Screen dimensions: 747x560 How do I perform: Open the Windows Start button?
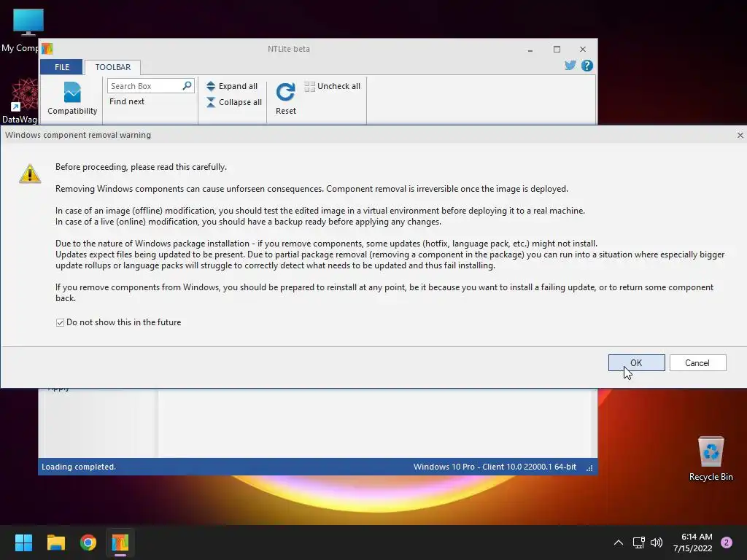tap(23, 542)
